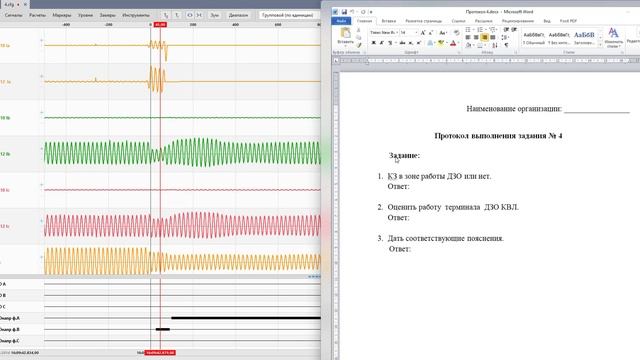This screenshot has width=640, height=360.
Task: Click the shrink font icon
Action: click(431, 32)
